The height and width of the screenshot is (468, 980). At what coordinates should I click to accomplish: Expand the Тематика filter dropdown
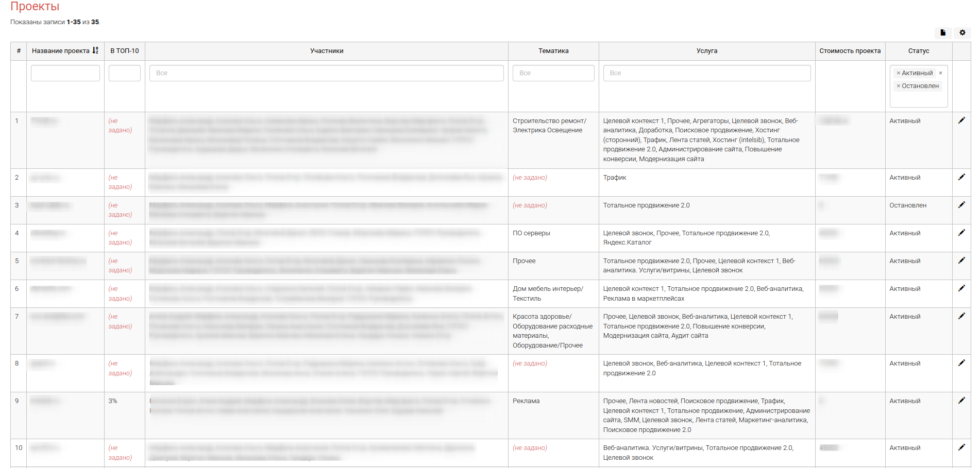(553, 73)
